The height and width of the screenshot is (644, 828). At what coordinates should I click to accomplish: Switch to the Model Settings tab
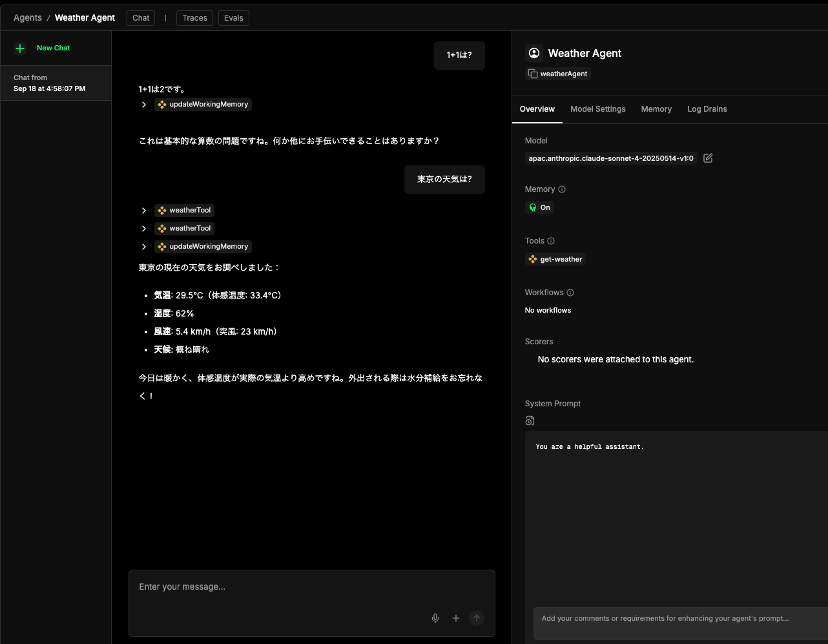598,109
